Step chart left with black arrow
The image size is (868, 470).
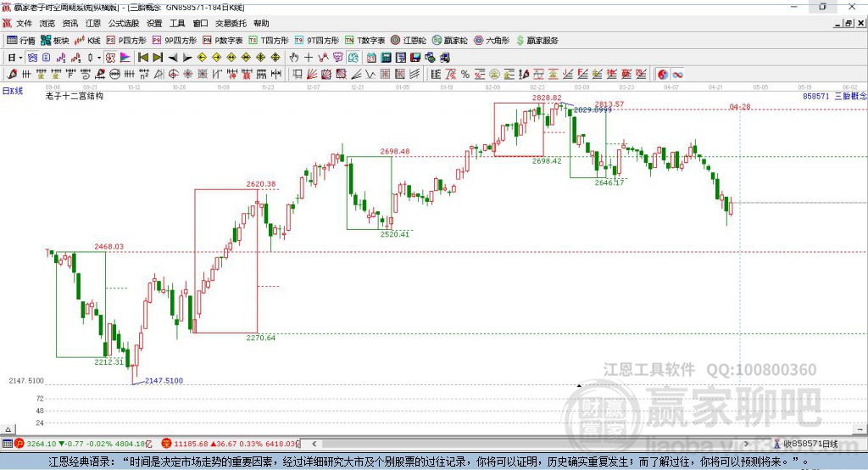(173, 58)
